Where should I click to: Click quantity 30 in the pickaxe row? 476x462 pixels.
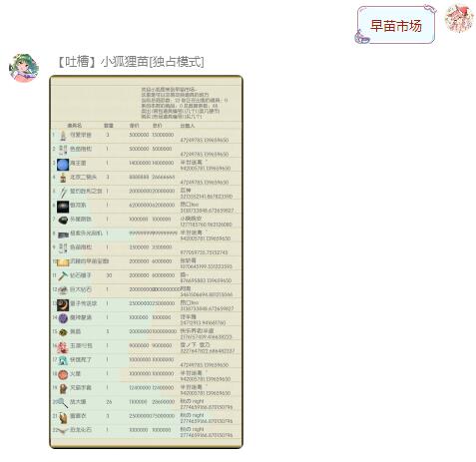pos(109,275)
